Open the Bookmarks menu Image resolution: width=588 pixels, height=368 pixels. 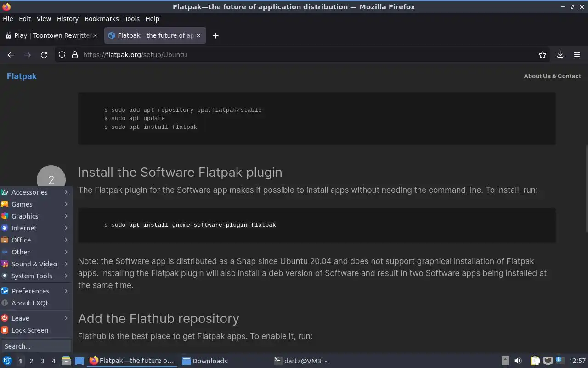tap(102, 19)
